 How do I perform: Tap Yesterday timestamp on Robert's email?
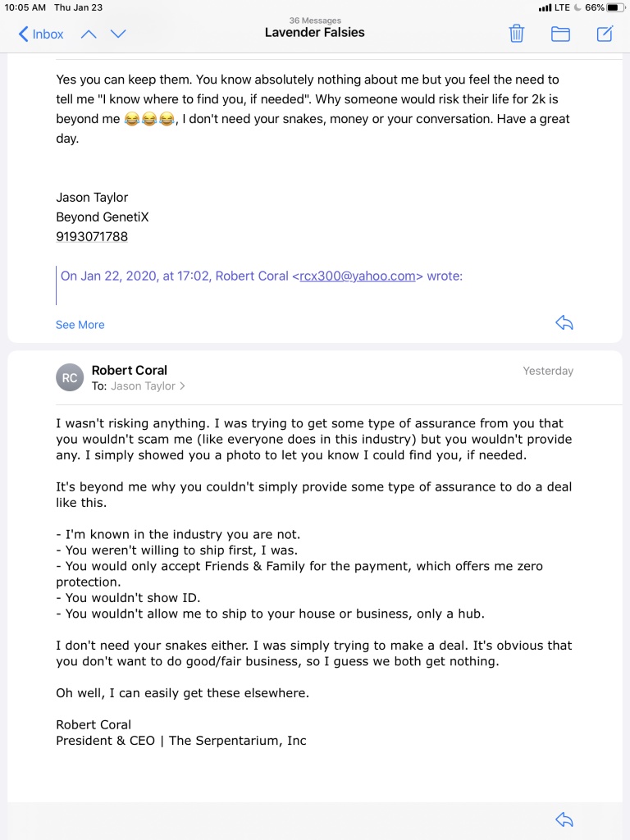click(548, 371)
